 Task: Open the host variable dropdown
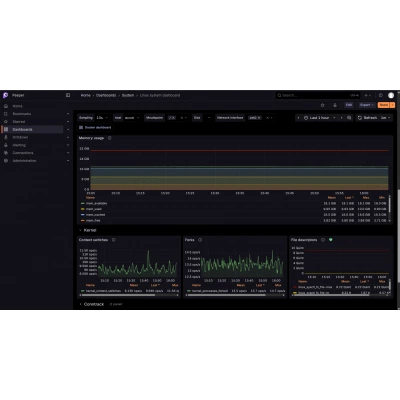[x=132, y=118]
